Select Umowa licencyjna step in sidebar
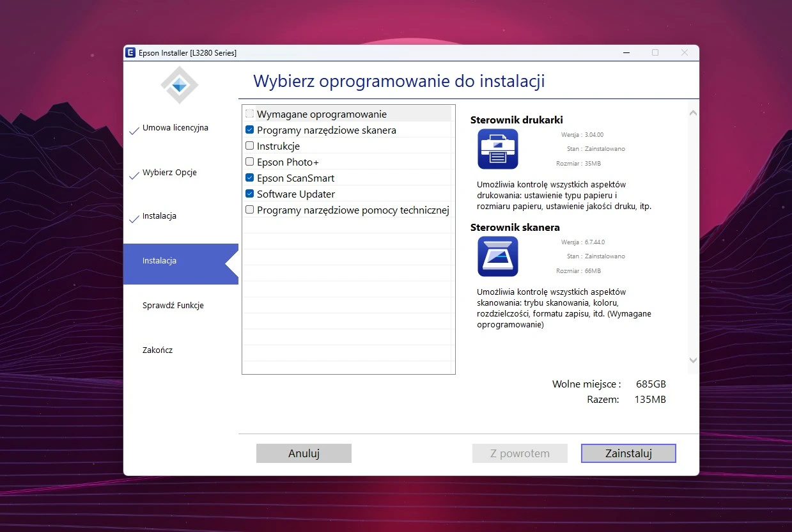Screen dimensions: 792x532 pyautogui.click(x=175, y=128)
